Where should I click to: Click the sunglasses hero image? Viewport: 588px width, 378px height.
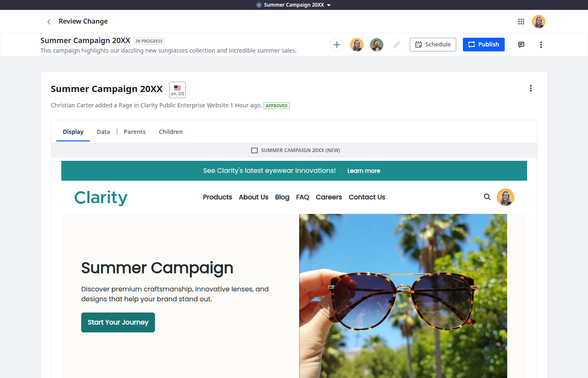[403, 296]
